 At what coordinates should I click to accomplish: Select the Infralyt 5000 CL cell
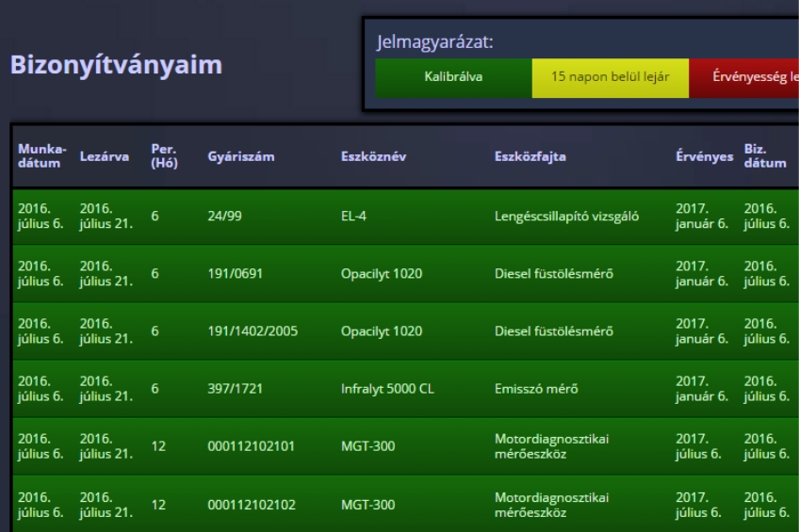point(387,389)
